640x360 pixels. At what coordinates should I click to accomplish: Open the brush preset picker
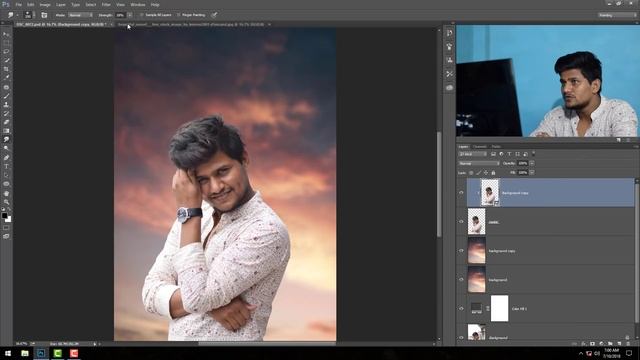[28, 15]
